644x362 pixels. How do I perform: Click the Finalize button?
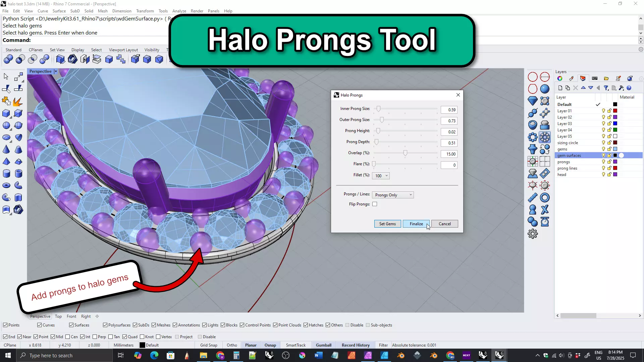[x=416, y=224]
